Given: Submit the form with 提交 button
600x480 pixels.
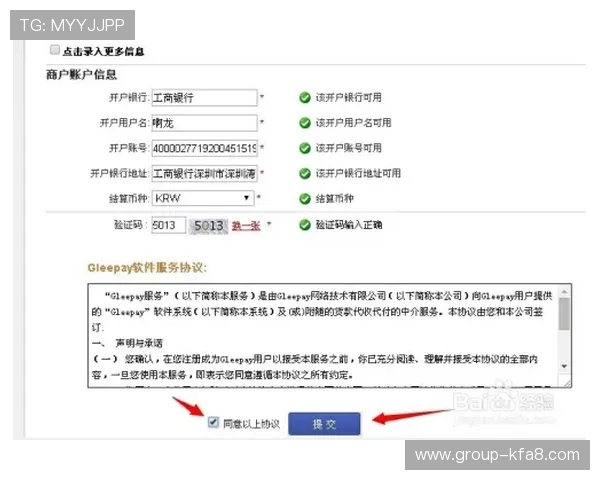Looking at the screenshot, I should tap(324, 424).
